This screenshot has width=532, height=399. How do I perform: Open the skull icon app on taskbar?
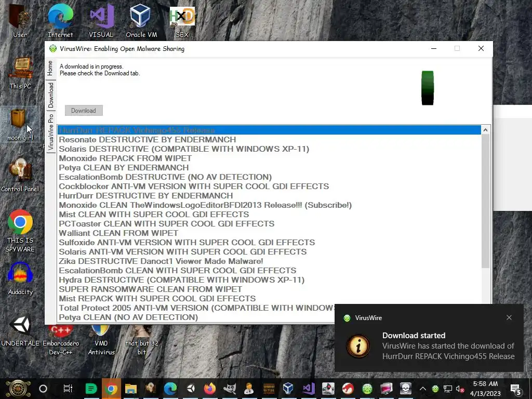(405, 389)
